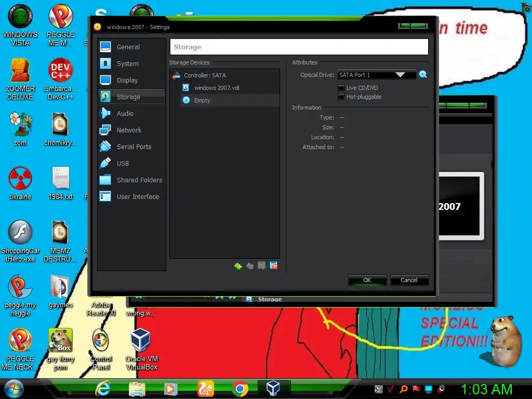
Task: Click the ShoppingCartHero.exe desktop icon
Action: point(20,241)
